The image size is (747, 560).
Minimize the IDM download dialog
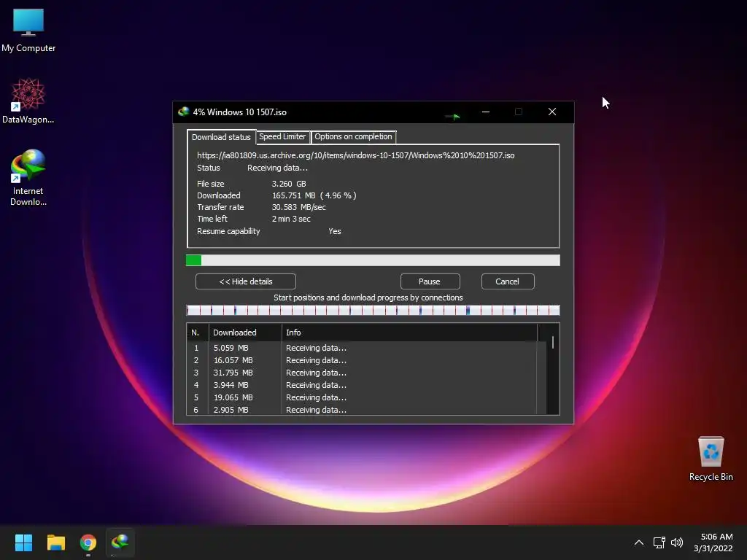point(485,112)
